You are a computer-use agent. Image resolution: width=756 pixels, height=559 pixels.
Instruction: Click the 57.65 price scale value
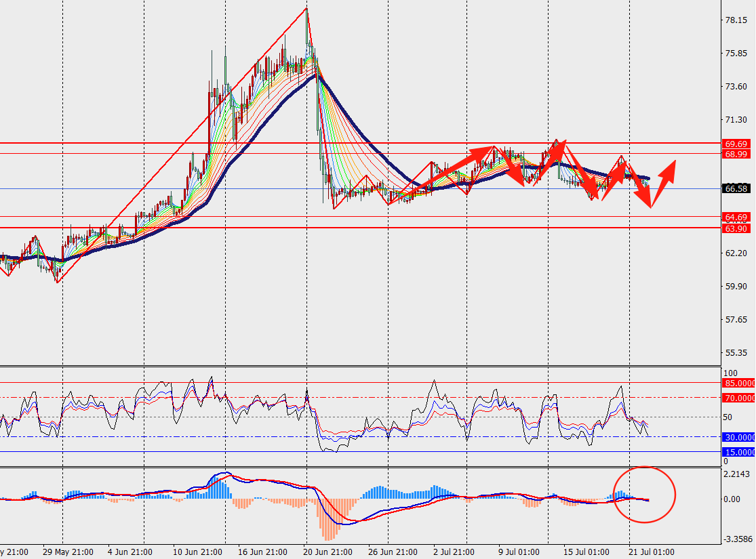736,320
